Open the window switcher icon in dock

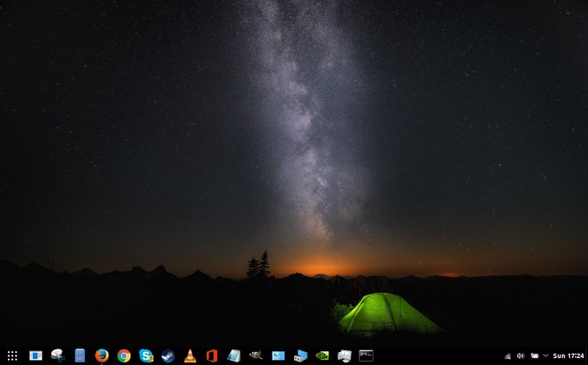click(35, 355)
